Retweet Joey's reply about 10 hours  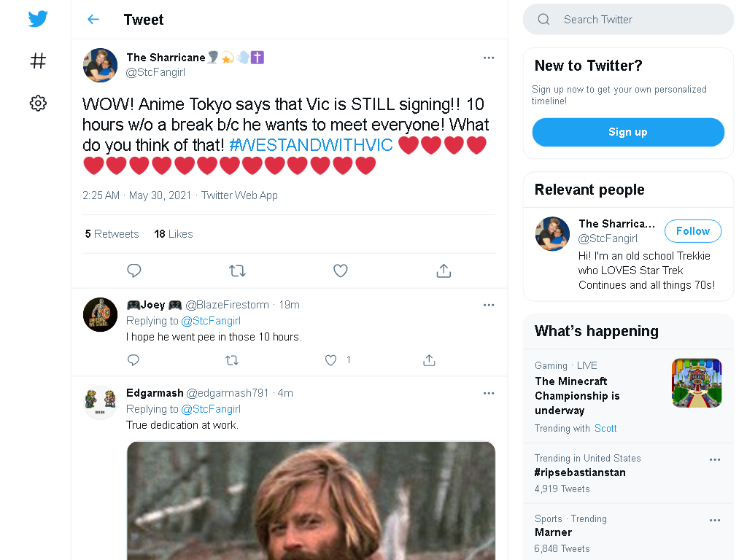[x=232, y=360]
